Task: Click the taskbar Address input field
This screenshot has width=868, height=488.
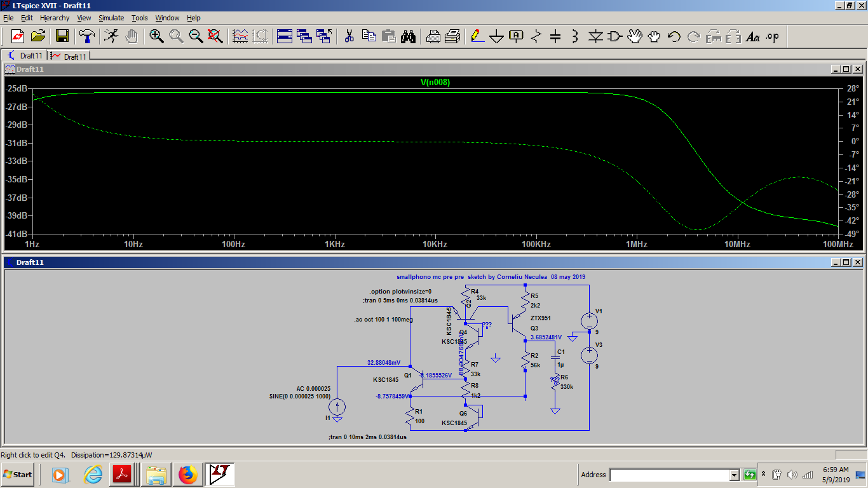Action: [670, 475]
